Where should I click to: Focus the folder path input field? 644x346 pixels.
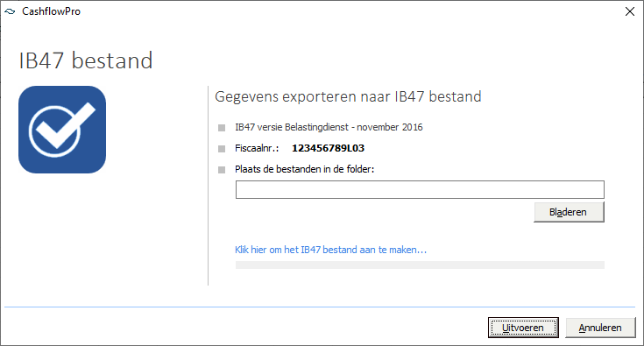420,189
